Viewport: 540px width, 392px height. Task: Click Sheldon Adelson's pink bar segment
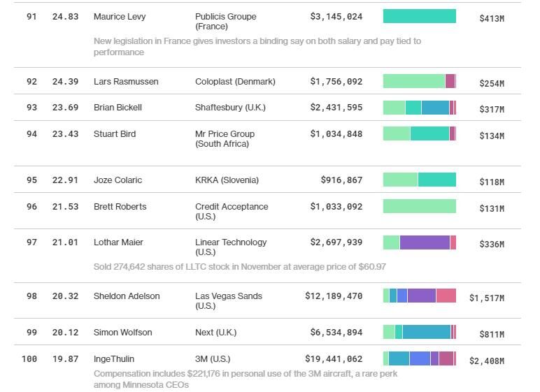446,296
